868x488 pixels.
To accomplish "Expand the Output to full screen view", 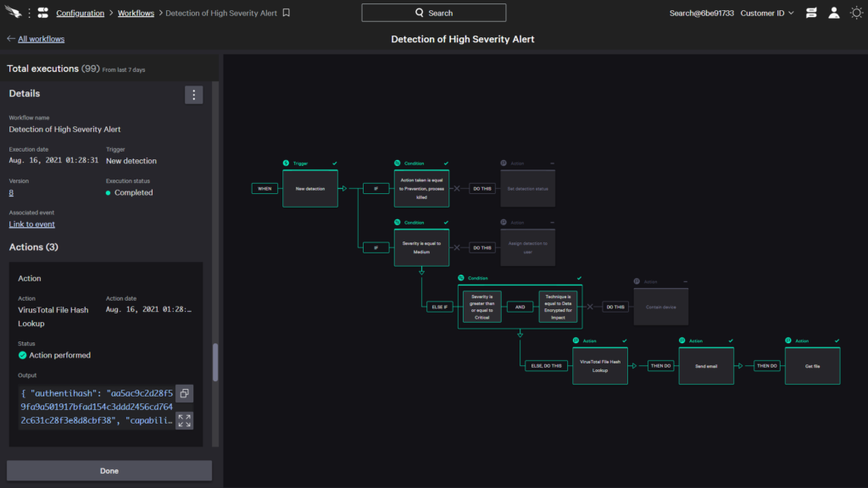I will coord(184,419).
